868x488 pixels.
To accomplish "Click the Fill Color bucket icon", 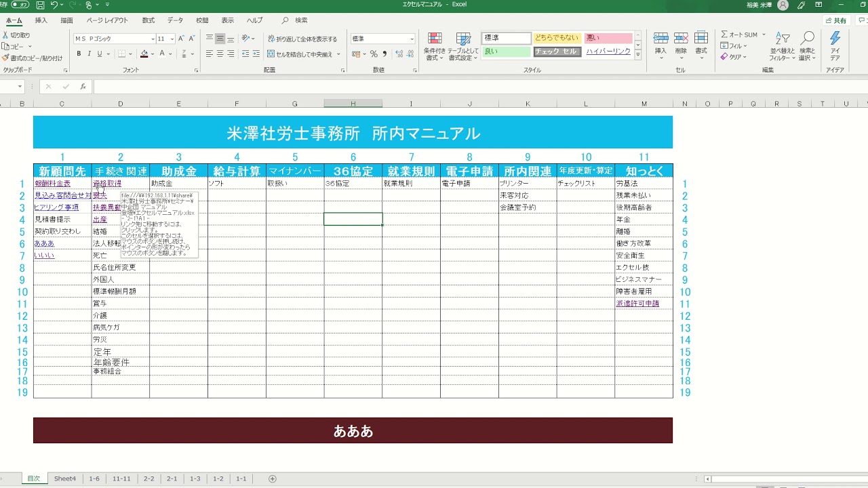I will point(144,54).
